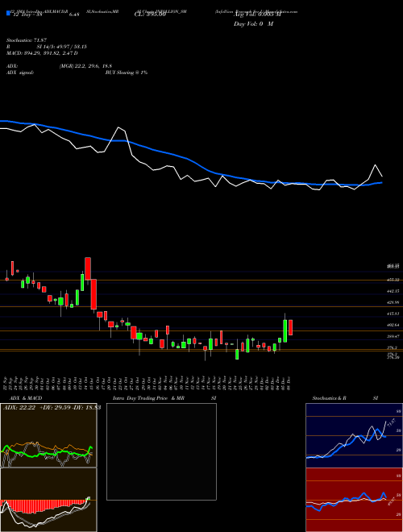Click the ADX (MGR) 22.2, 29.6, 18.8 values
This screenshot has width=403, height=532.
[x=85, y=66]
